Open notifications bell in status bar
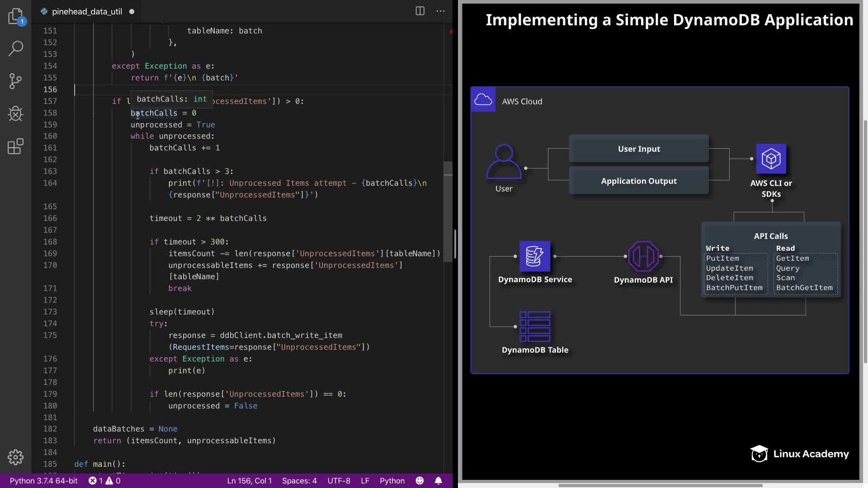This screenshot has height=488, width=868. pos(438,481)
